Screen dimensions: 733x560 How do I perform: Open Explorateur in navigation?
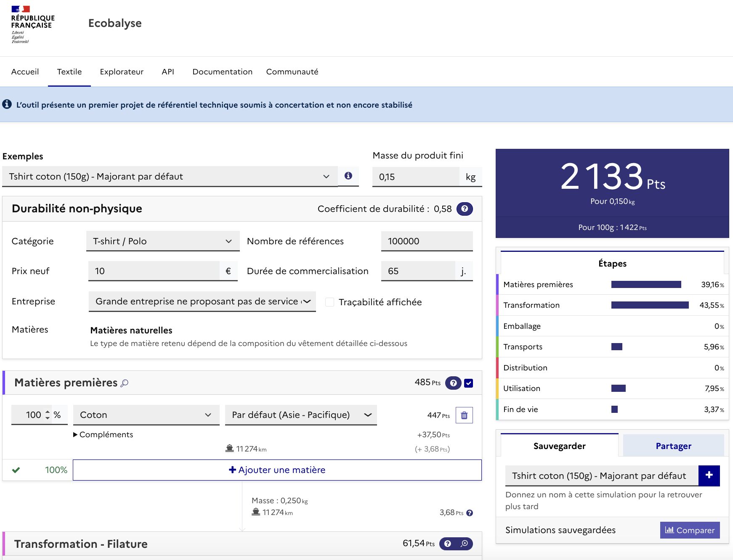(x=122, y=72)
